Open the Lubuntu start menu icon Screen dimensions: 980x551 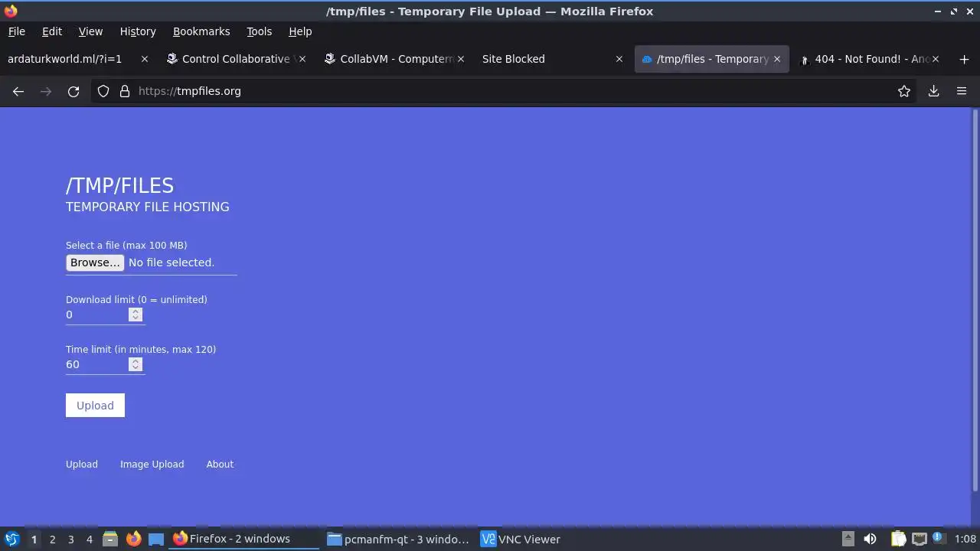click(x=12, y=540)
